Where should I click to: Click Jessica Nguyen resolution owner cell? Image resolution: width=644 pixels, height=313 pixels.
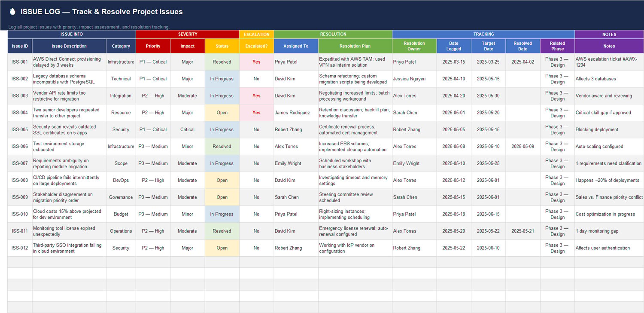[x=414, y=79]
